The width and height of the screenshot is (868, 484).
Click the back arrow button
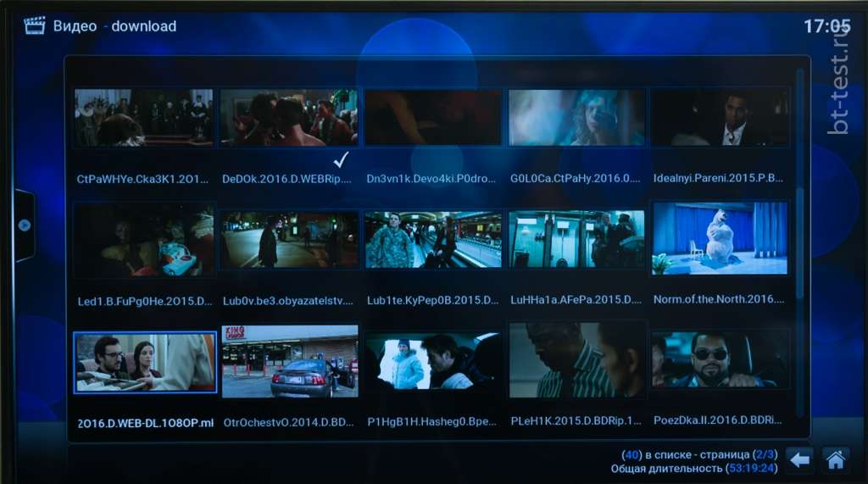798,459
